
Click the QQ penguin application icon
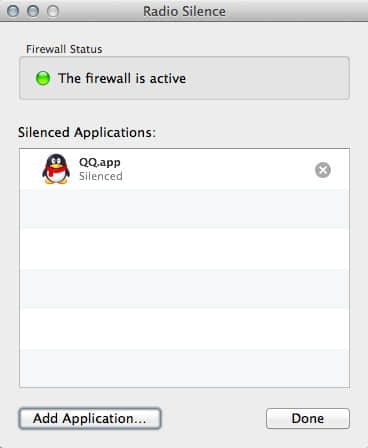click(56, 169)
